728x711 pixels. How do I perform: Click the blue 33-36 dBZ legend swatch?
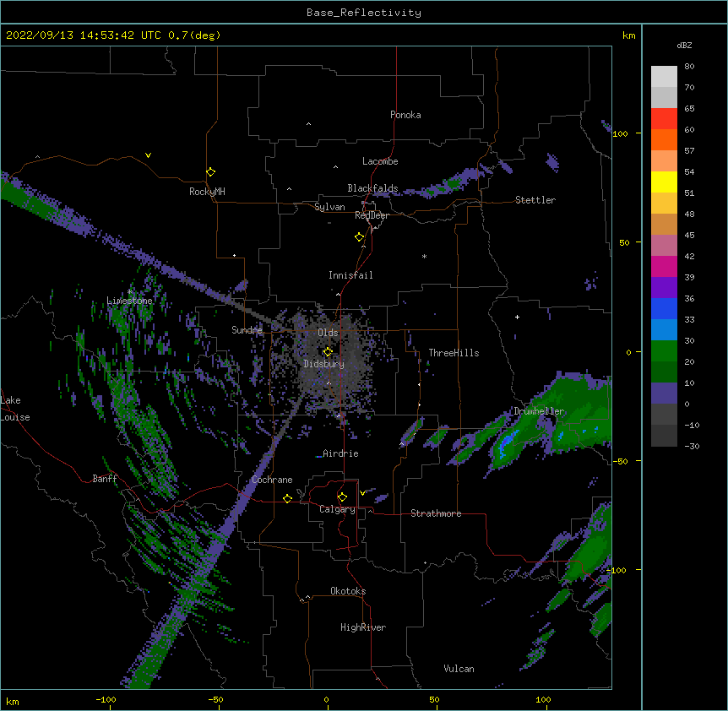click(x=664, y=308)
